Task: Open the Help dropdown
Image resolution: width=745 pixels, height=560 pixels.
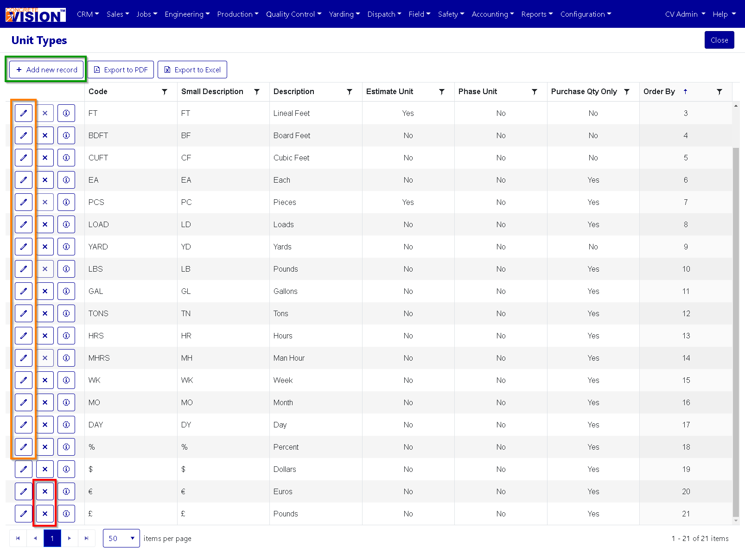Action: (x=724, y=14)
